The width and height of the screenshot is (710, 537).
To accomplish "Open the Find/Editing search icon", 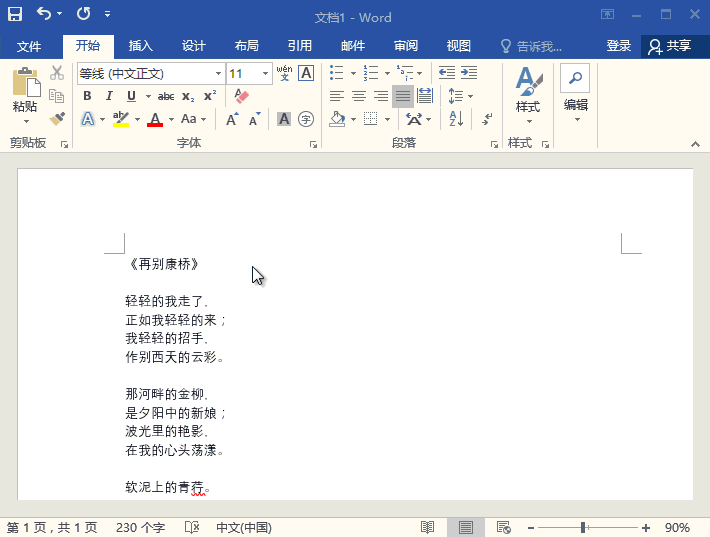I will (575, 78).
